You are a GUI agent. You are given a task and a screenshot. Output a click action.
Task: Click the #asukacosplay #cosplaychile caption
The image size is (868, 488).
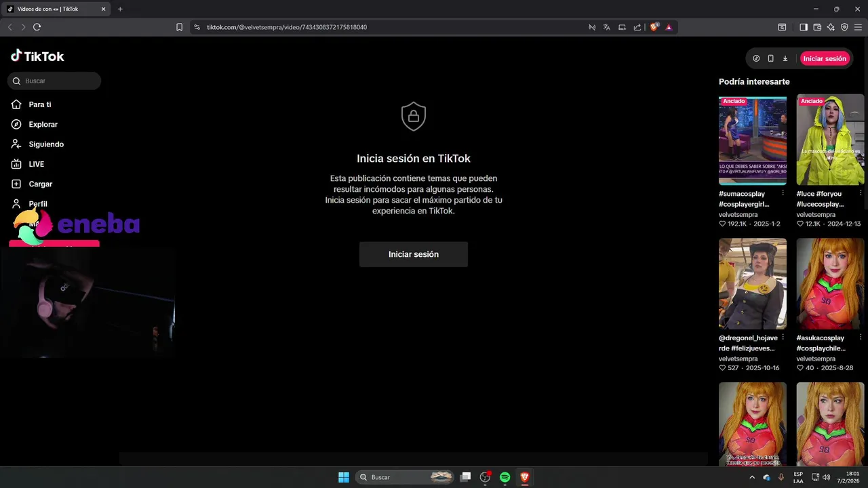[x=821, y=343]
